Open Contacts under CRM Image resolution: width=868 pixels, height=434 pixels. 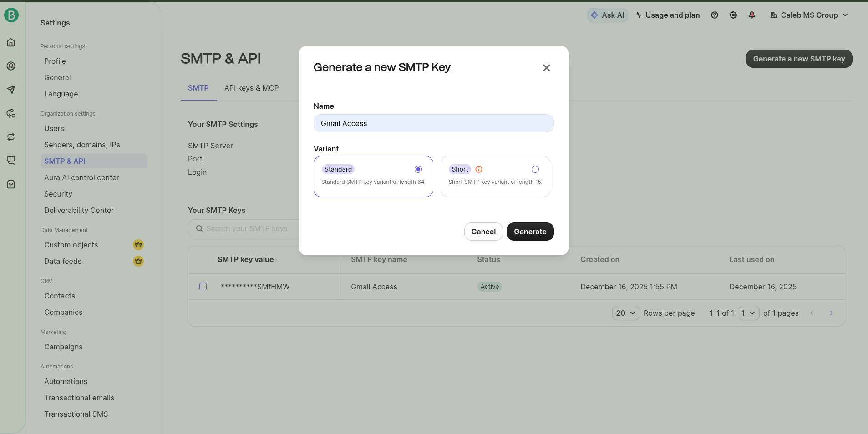60,296
